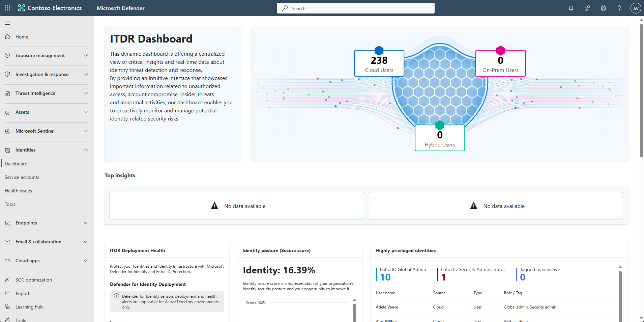Expand the Cloud apps chevron
Image resolution: width=644 pixels, height=322 pixels.
point(86,261)
